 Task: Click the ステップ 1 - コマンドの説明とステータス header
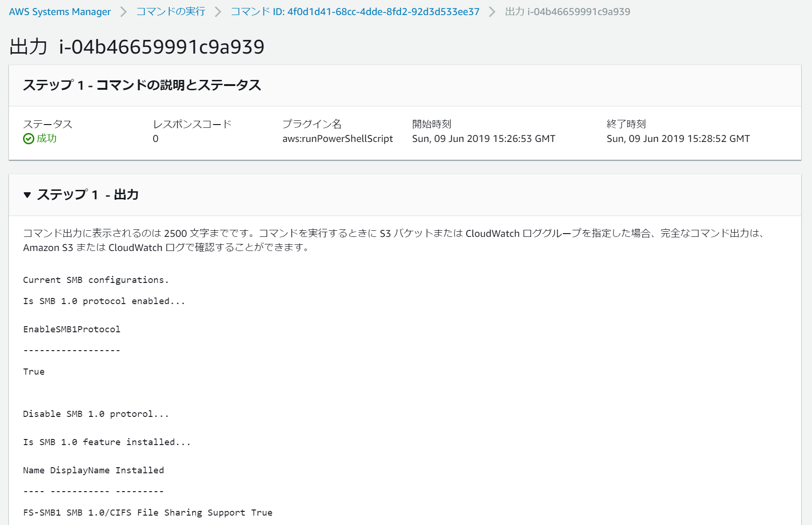(143, 86)
